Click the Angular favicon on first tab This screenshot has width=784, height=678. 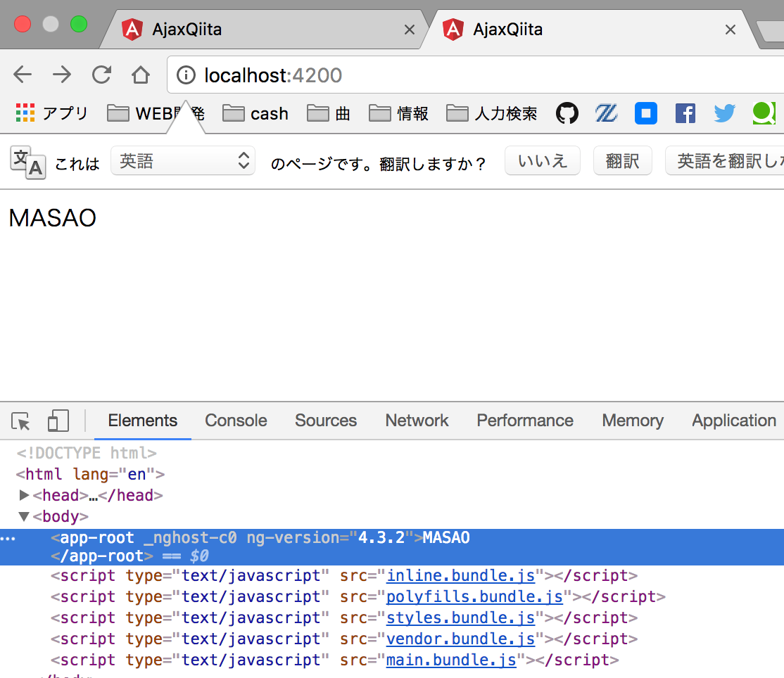[132, 30]
